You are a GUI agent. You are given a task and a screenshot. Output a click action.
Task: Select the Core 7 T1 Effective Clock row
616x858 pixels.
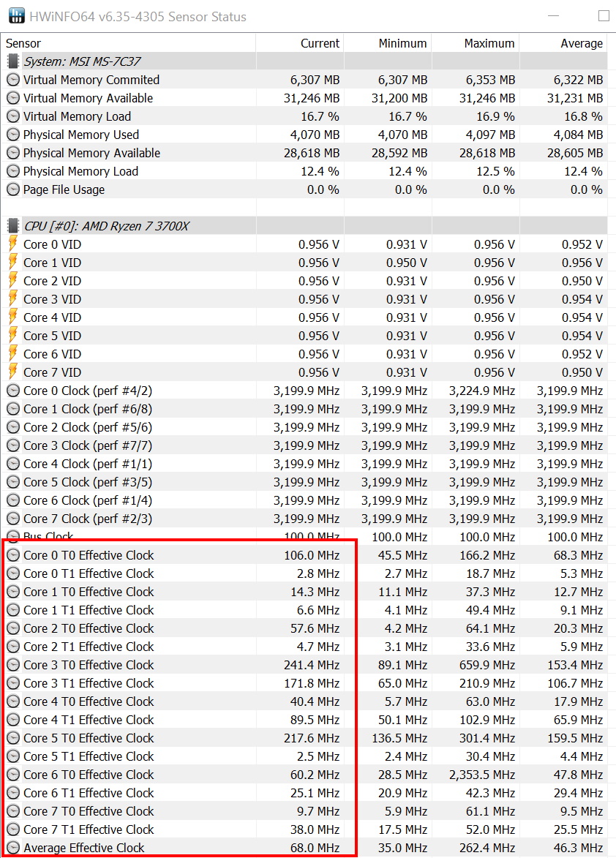304,829
